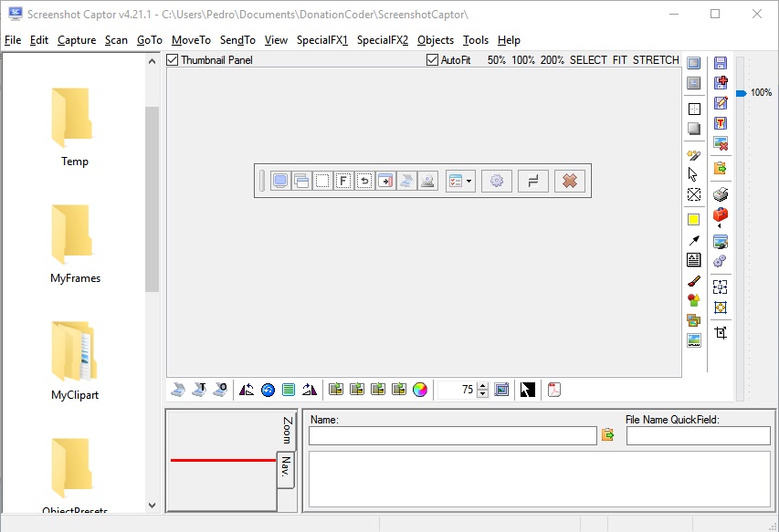779x532 pixels.
Task: Click the save icon at top of right toolbar
Action: coord(721,61)
